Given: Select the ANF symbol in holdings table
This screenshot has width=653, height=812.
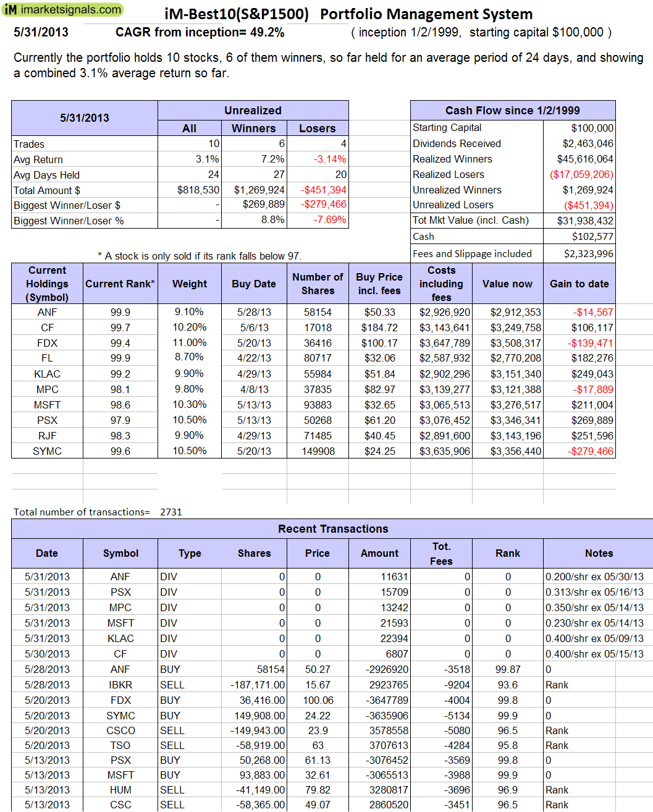Looking at the screenshot, I should (48, 313).
